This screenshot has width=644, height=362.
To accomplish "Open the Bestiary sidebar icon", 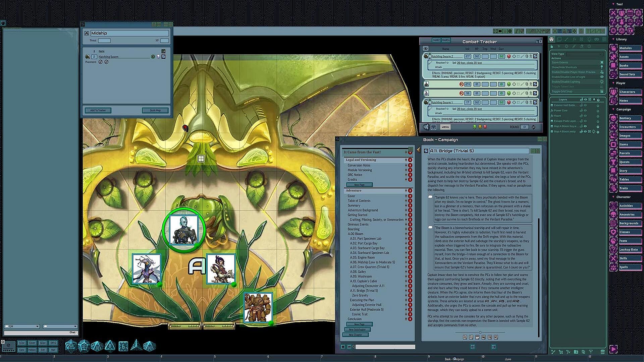I will [613, 118].
